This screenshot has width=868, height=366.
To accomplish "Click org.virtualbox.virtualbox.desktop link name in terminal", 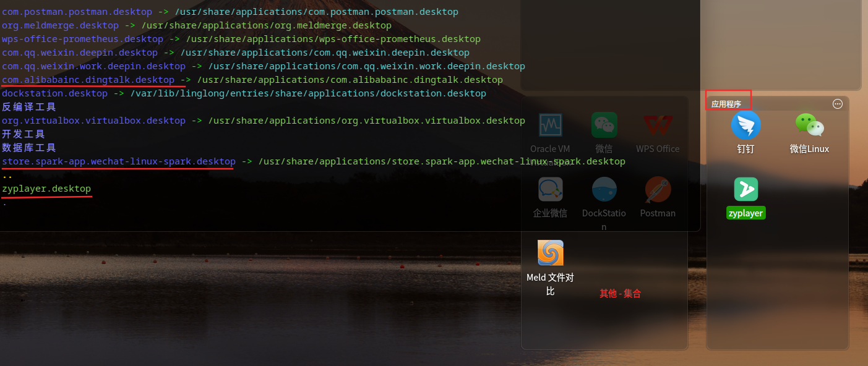I will click(x=93, y=121).
